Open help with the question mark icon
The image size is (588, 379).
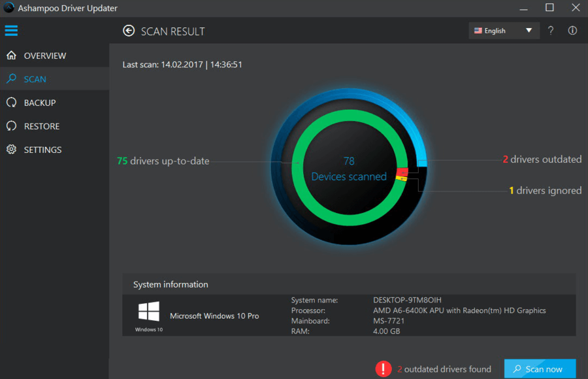pyautogui.click(x=551, y=31)
